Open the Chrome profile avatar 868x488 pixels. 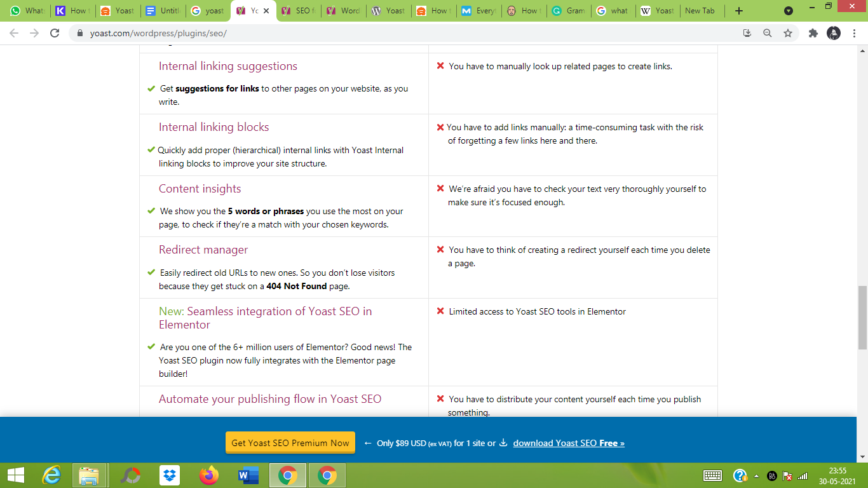tap(833, 33)
